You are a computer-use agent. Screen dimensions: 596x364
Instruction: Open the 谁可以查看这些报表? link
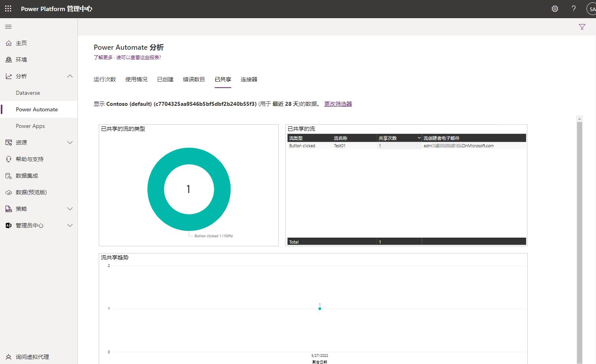point(139,58)
